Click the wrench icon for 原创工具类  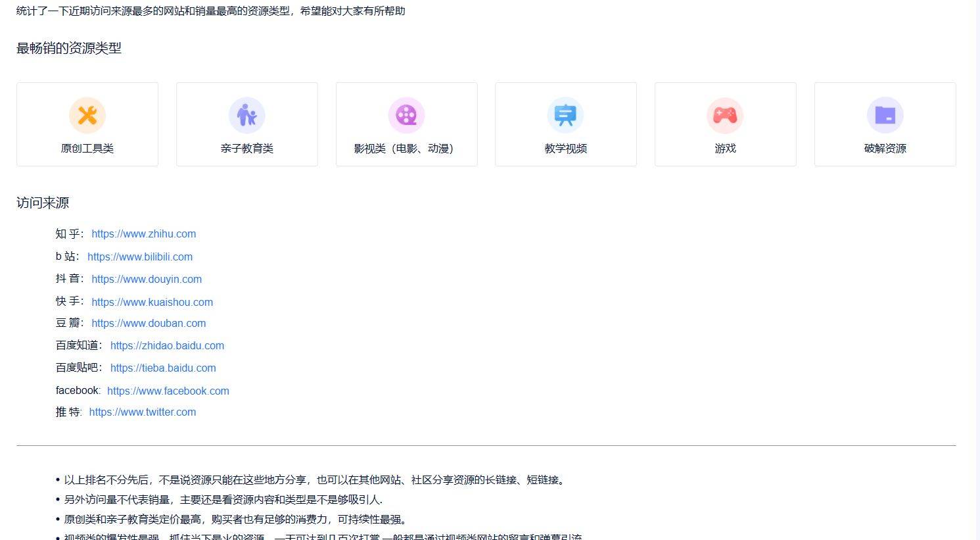pos(87,115)
